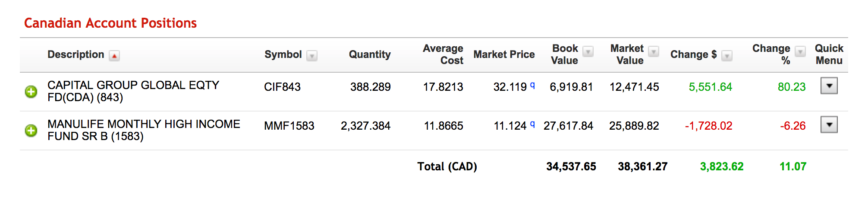This screenshot has width=868, height=198.
Task: Click the Change $ column header text
Action: pyautogui.click(x=694, y=54)
